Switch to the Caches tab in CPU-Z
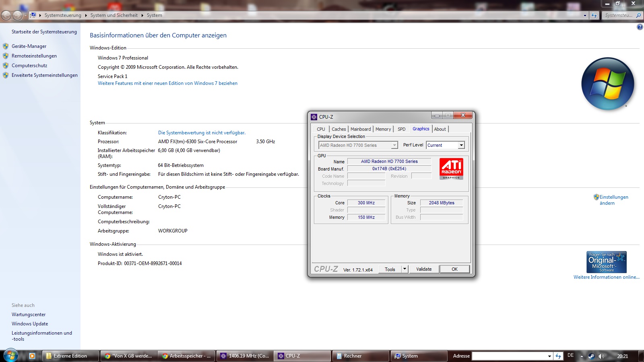The width and height of the screenshot is (644, 362). pyautogui.click(x=339, y=129)
